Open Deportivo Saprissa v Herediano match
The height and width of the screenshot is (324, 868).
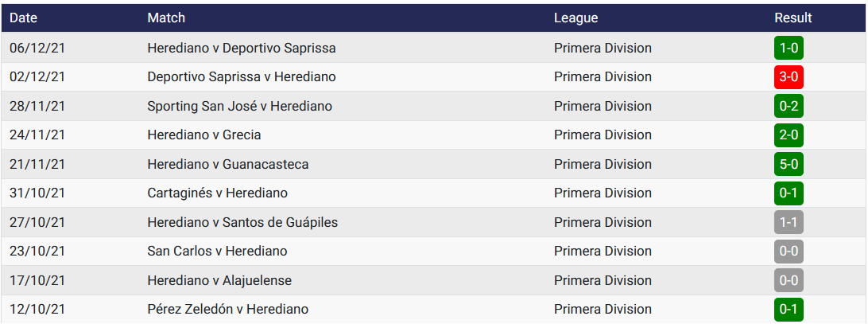pyautogui.click(x=242, y=77)
